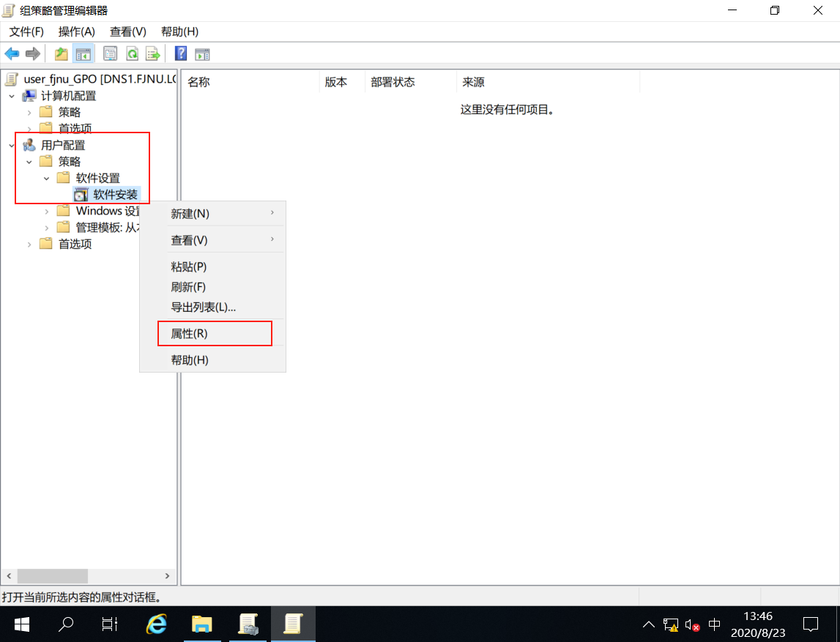Show hidden tray icons chevron
The image size is (840, 642).
click(x=648, y=624)
